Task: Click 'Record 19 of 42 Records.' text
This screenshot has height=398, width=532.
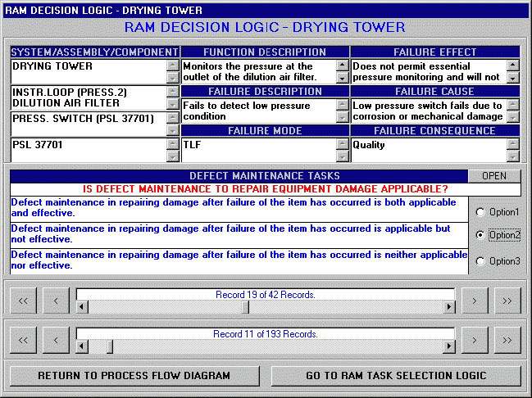Action: [x=266, y=295]
